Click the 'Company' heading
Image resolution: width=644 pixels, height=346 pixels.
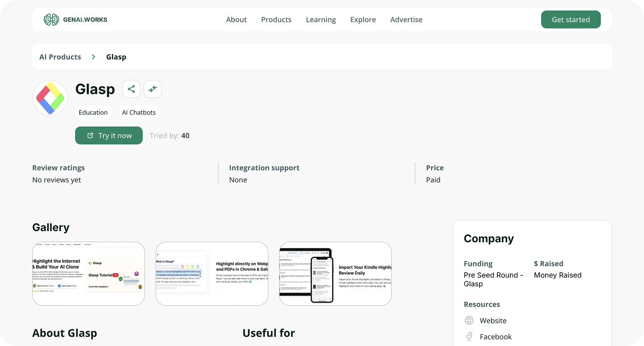[489, 239]
